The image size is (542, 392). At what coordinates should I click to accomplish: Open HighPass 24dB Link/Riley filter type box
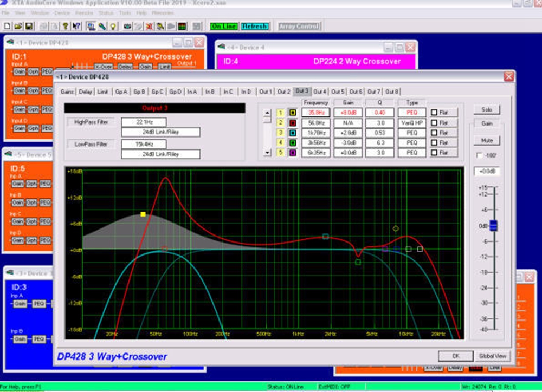(160, 132)
